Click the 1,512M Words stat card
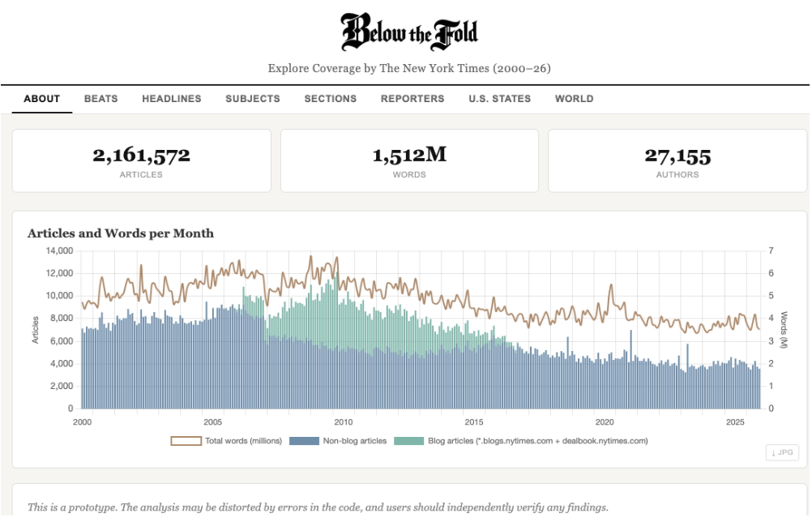 pyautogui.click(x=409, y=159)
